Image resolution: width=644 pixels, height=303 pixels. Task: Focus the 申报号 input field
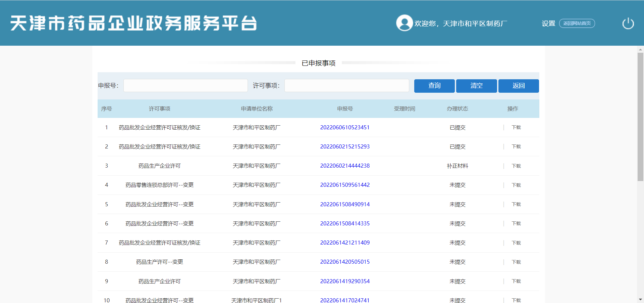point(185,86)
